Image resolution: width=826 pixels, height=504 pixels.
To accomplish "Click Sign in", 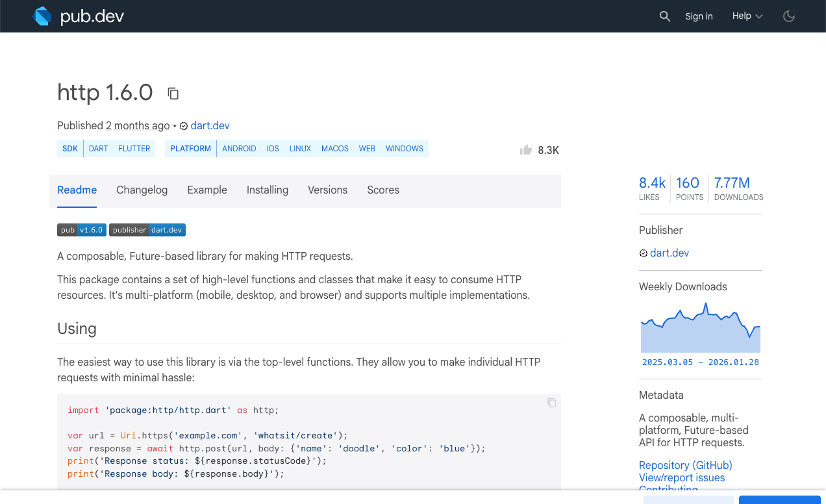I will 699,16.
